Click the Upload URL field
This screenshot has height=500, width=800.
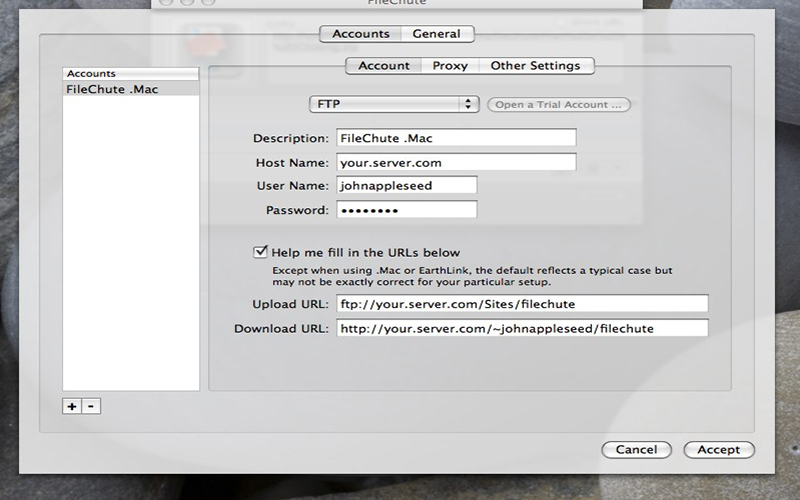click(522, 304)
